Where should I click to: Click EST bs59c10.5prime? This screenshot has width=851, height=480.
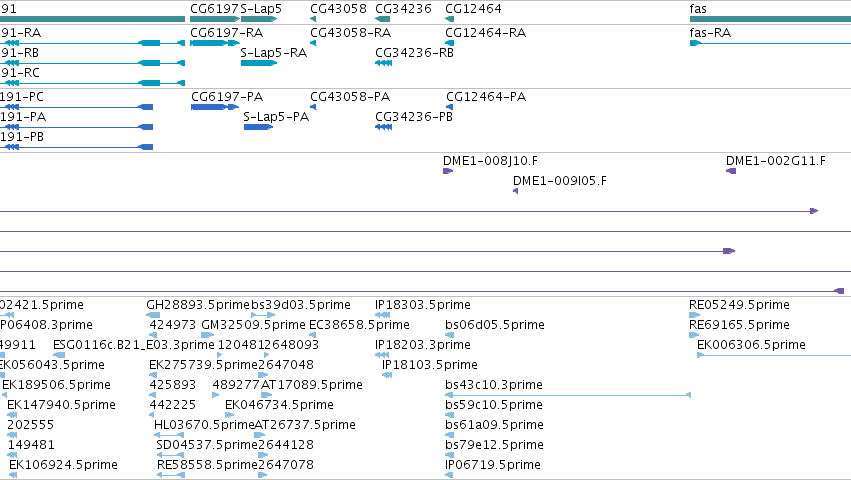pos(494,405)
